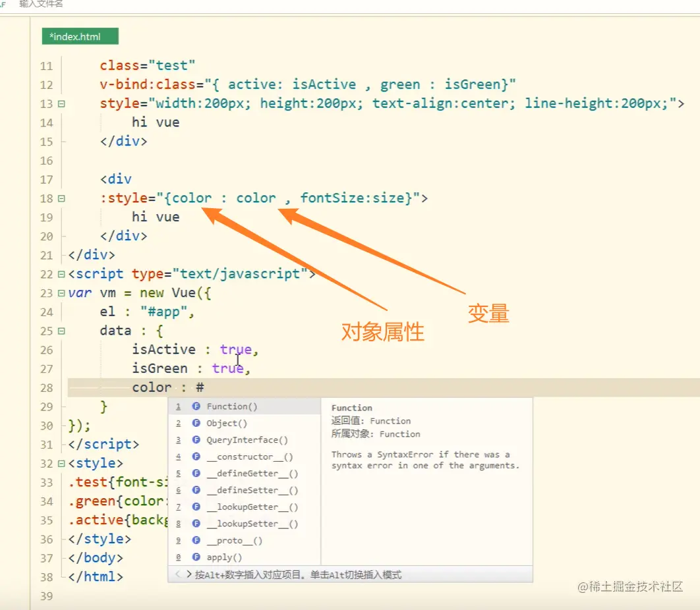Place cursor after 'color : #' on line 28
This screenshot has width=700, height=610.
[x=205, y=387]
